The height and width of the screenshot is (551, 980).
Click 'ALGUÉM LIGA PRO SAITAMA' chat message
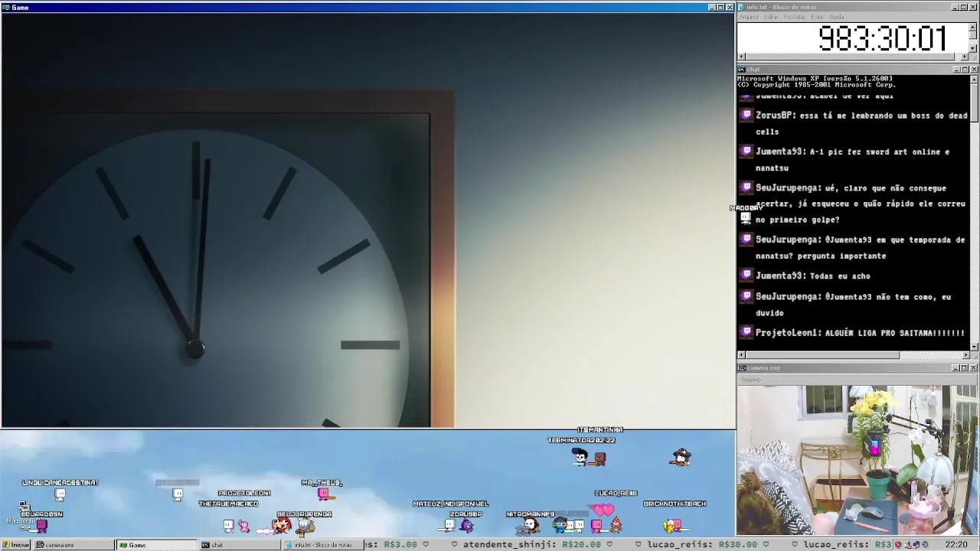tap(895, 333)
